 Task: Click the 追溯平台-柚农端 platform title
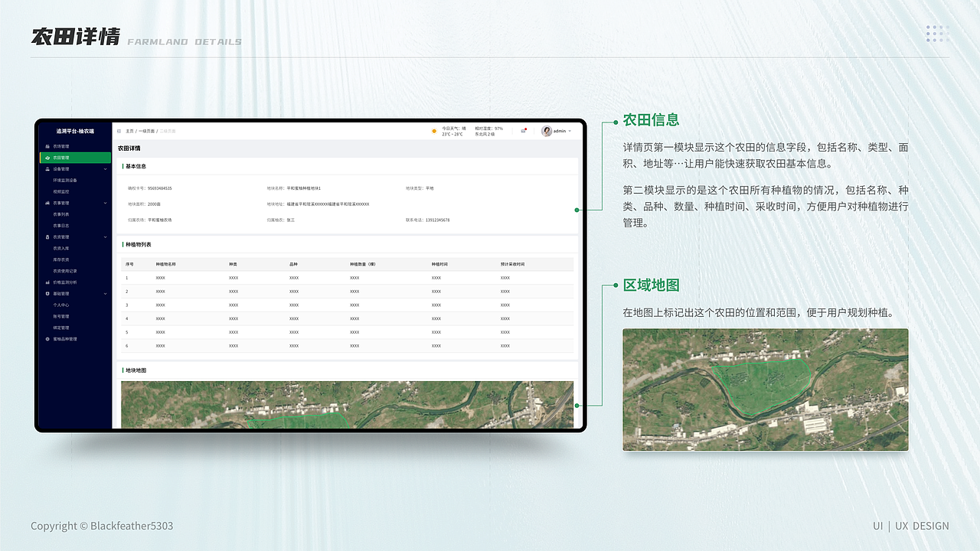[x=75, y=131]
